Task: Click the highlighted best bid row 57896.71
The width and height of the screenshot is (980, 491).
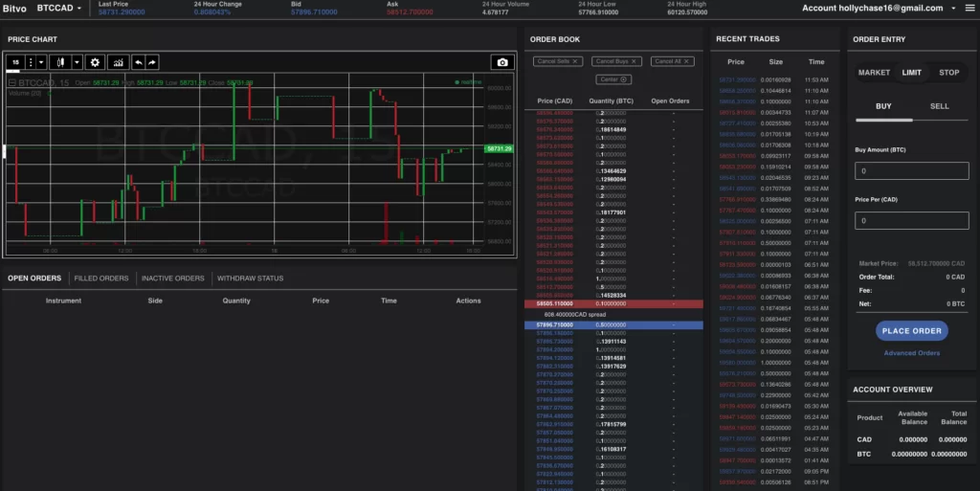Action: pyautogui.click(x=613, y=324)
